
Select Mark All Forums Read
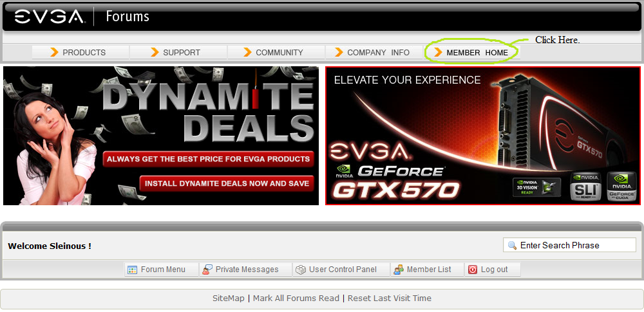296,298
